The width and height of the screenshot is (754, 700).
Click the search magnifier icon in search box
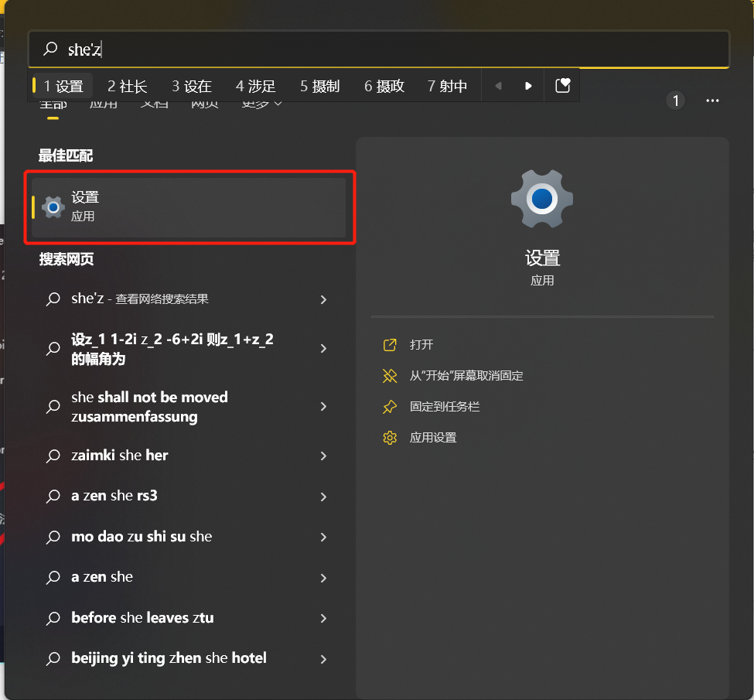pos(50,49)
